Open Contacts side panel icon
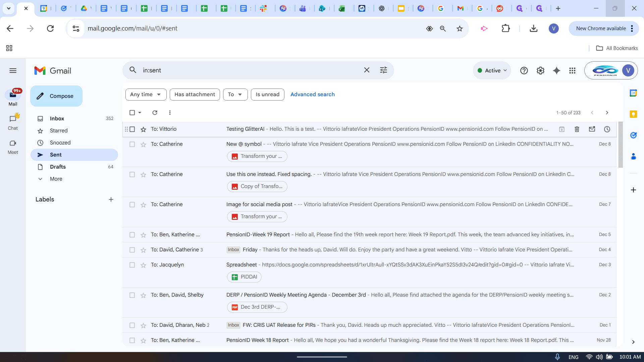Viewport: 644px width, 362px height. (x=633, y=156)
